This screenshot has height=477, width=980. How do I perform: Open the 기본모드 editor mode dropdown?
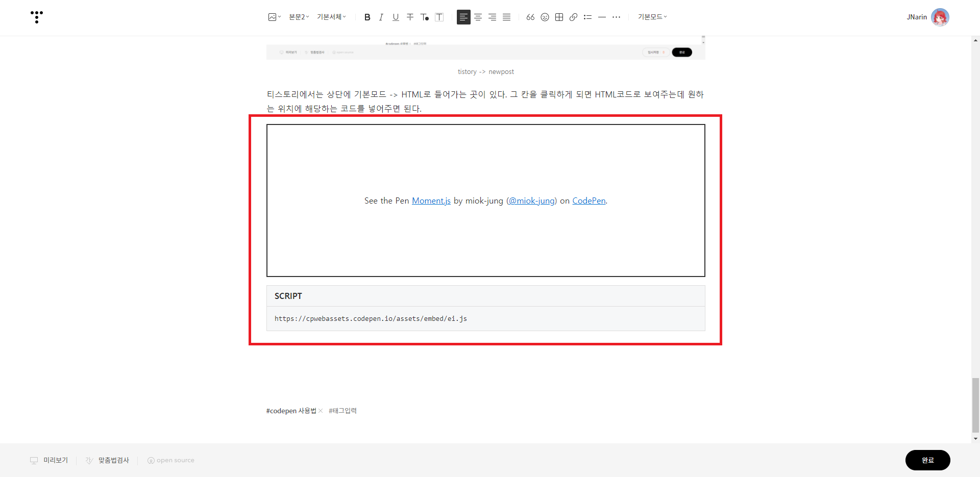[x=652, y=17]
